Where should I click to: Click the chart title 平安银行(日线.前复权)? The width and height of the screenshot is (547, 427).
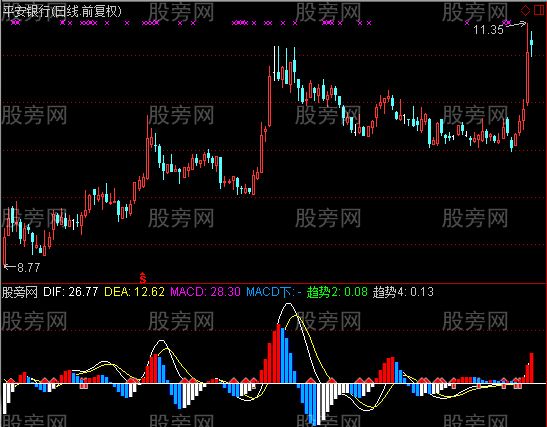(62, 11)
